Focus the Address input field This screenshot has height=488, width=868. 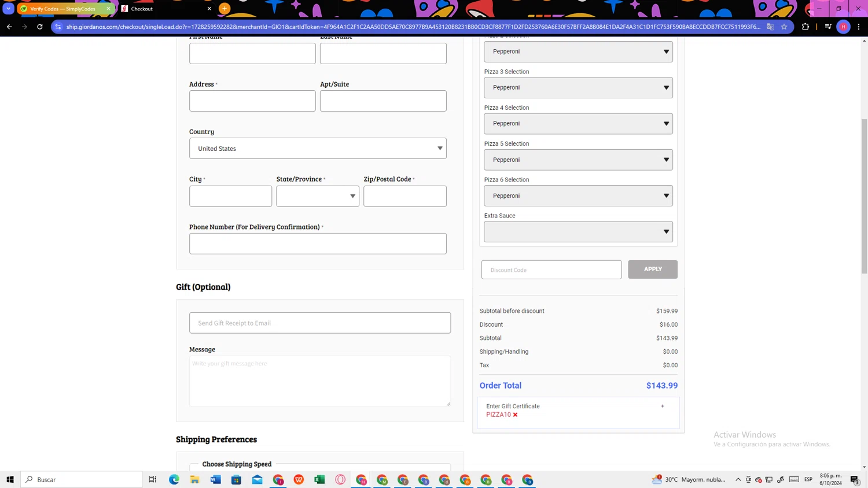(252, 101)
